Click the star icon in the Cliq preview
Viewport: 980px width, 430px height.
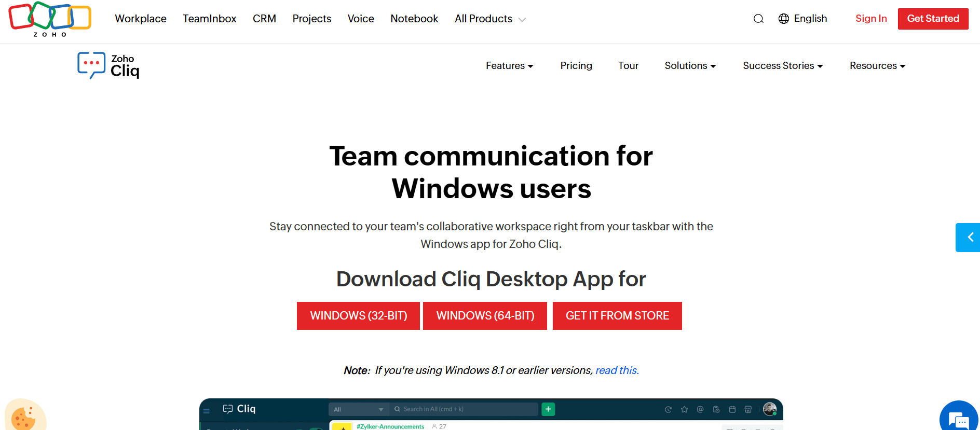tap(684, 410)
